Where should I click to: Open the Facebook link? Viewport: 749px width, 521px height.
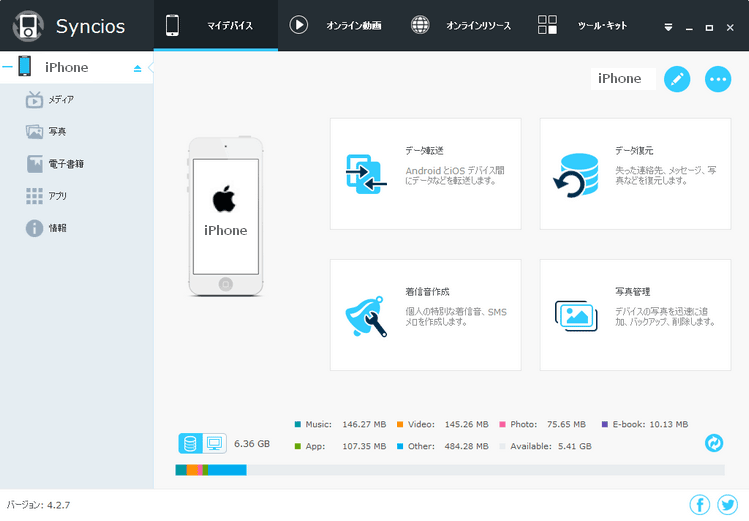click(x=699, y=505)
